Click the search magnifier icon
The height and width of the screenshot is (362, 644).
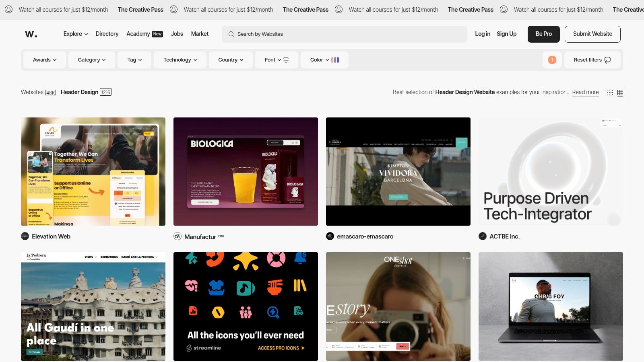pyautogui.click(x=231, y=34)
